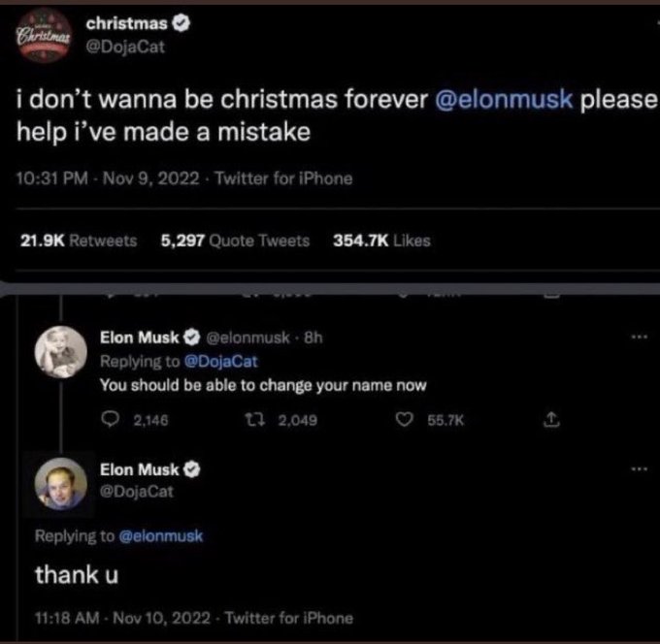Open the @DojaCat link in Replying to
660x644 pixels.
click(x=221, y=362)
